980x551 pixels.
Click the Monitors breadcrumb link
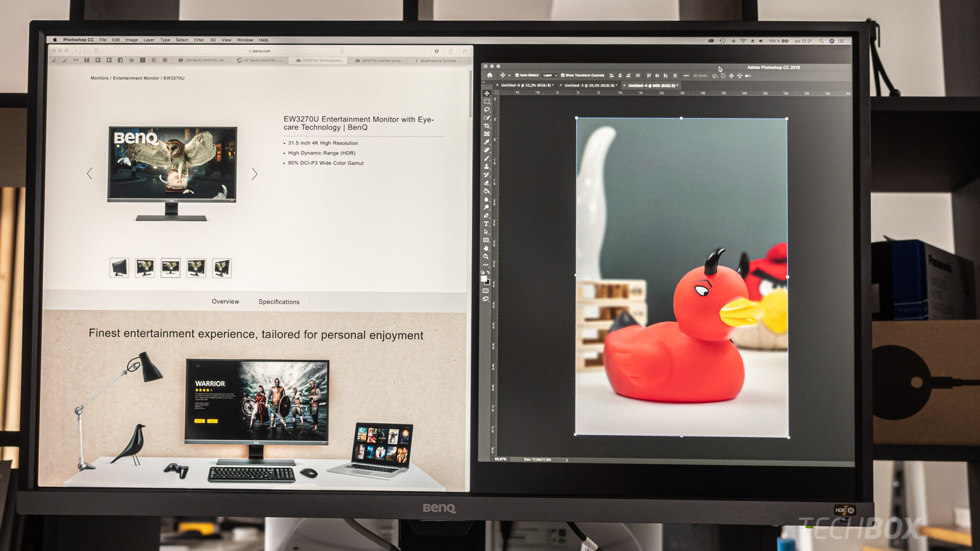[100, 78]
